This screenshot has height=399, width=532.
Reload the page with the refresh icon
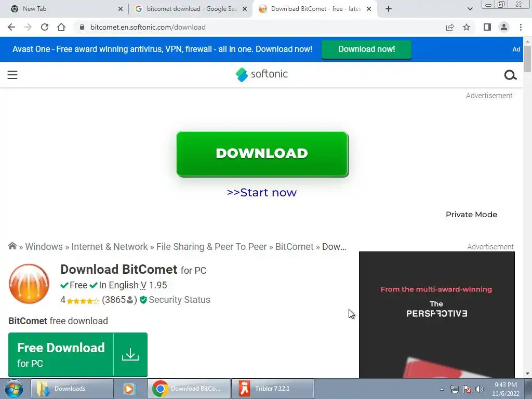click(45, 27)
